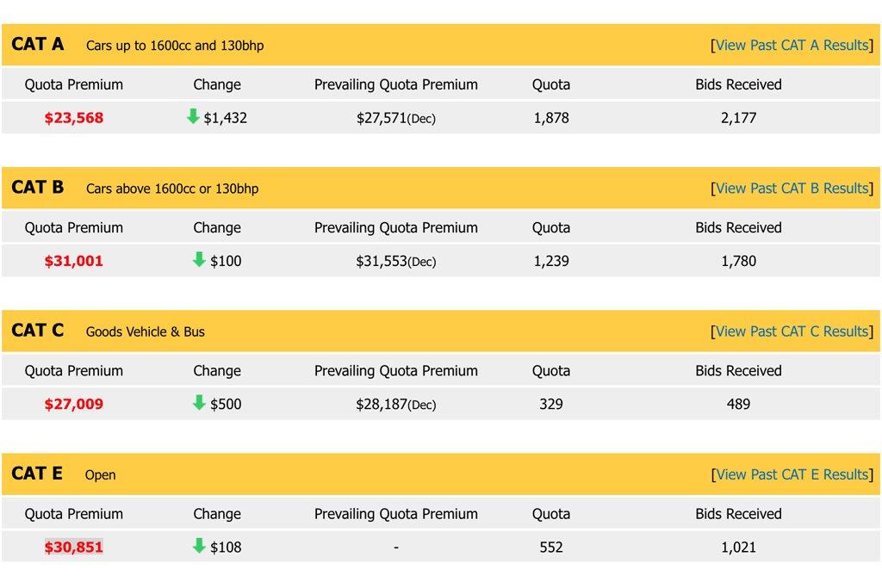Click the CAT C Goods Vehicle & Bus header

[145, 331]
